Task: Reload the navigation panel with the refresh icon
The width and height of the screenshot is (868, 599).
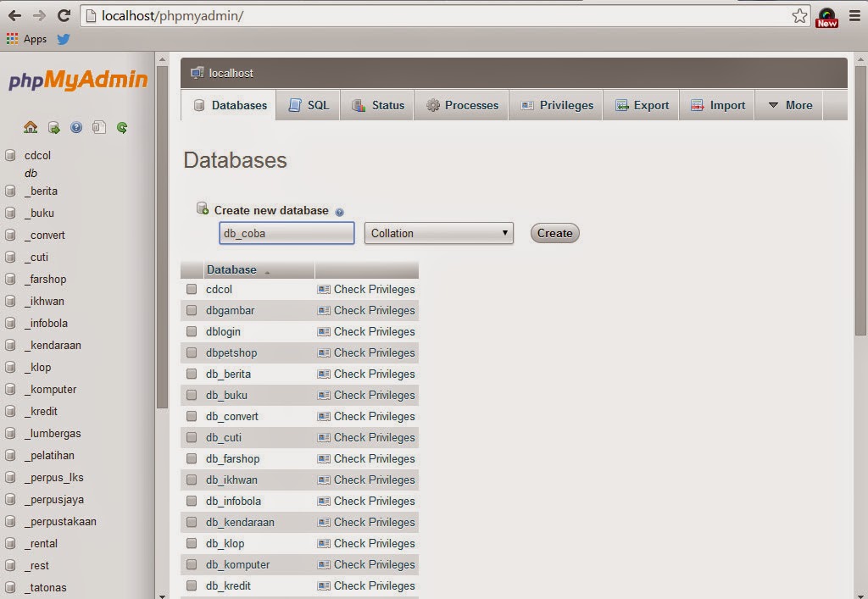Action: pyautogui.click(x=122, y=127)
